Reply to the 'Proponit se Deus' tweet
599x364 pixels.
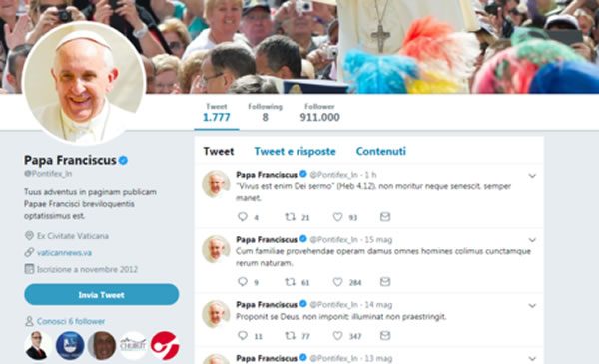pos(243,335)
